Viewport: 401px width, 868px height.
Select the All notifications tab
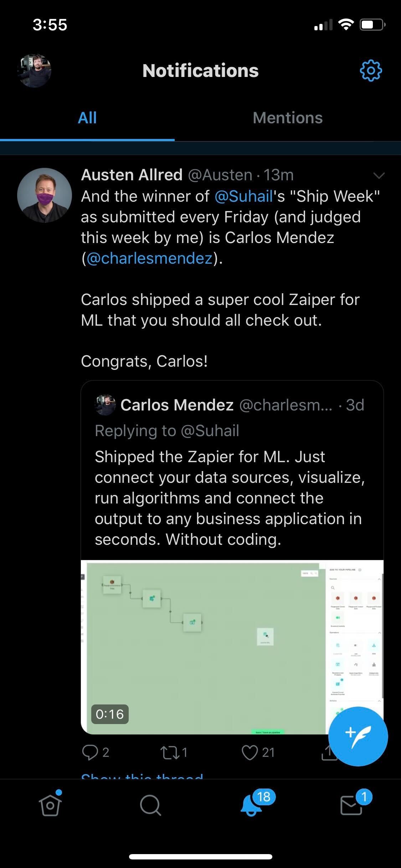coord(87,118)
